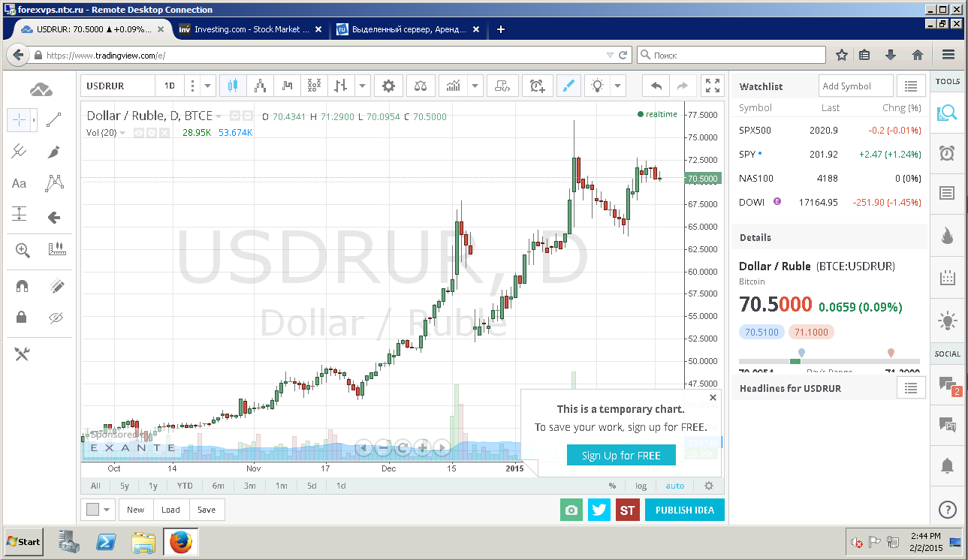Screen dimensions: 968x560
Task: Open the alarm clock alerts panel
Action: (x=948, y=153)
